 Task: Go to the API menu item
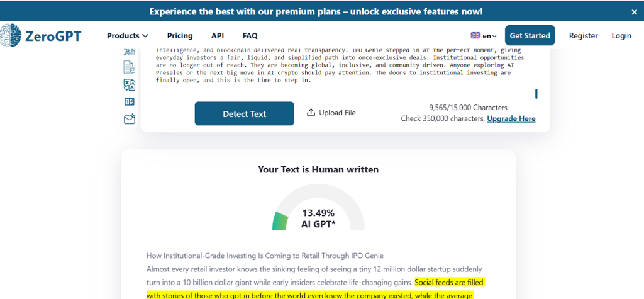[x=218, y=36]
